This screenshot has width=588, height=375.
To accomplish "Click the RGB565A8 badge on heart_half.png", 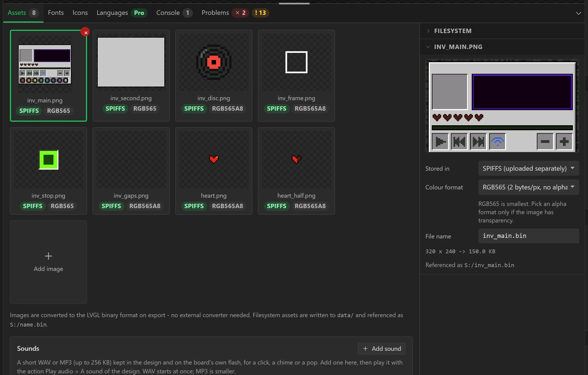I will (310, 206).
